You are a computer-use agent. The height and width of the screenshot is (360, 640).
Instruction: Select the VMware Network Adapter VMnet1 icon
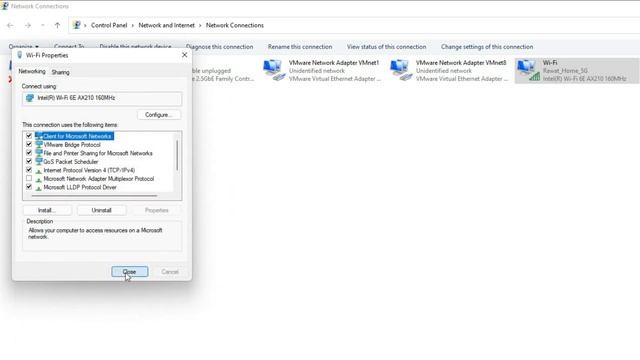(273, 70)
